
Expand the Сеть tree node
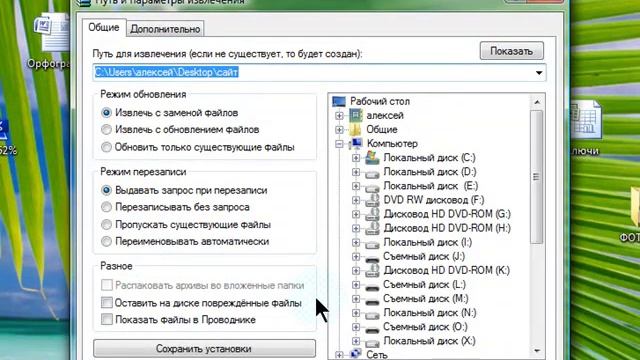coord(339,355)
